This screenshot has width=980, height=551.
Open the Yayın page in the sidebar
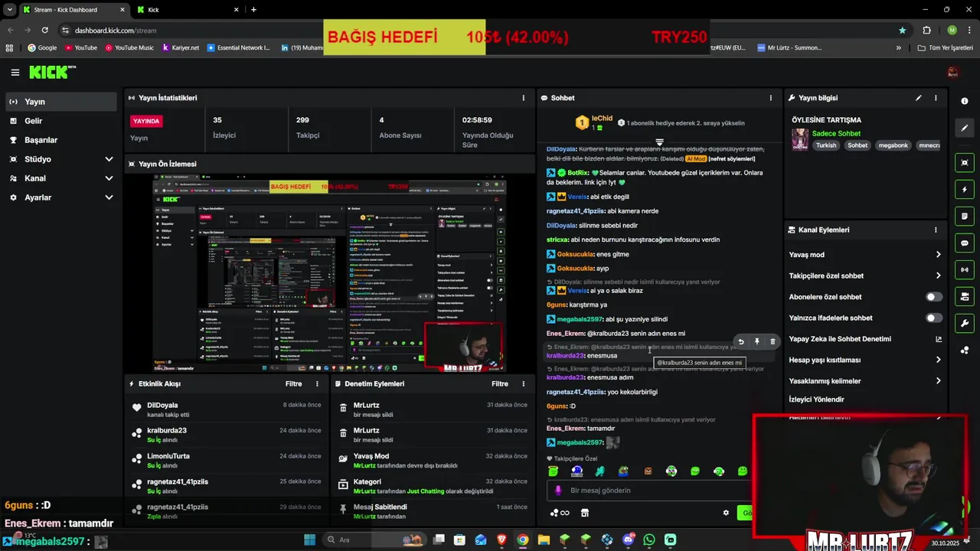pos(61,102)
